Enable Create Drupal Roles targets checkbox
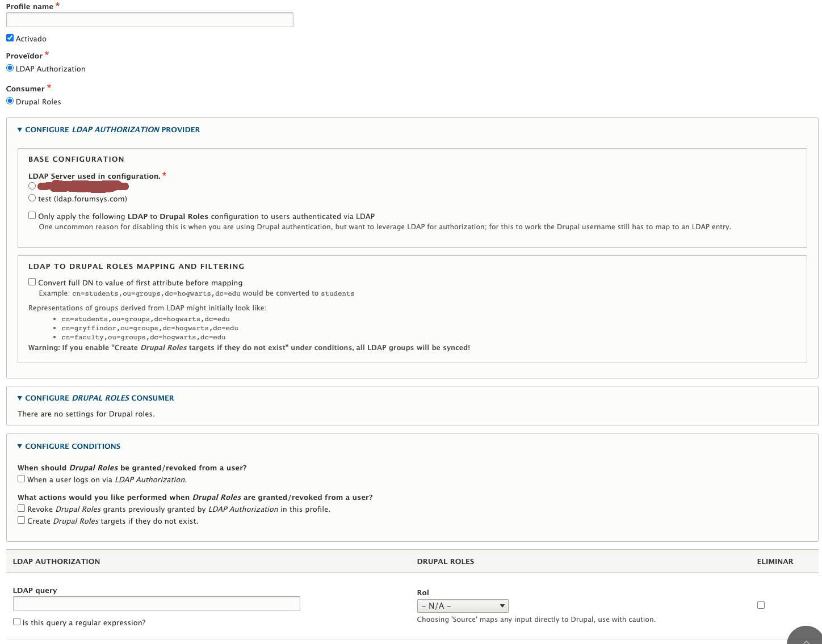The image size is (822, 644). click(x=21, y=520)
